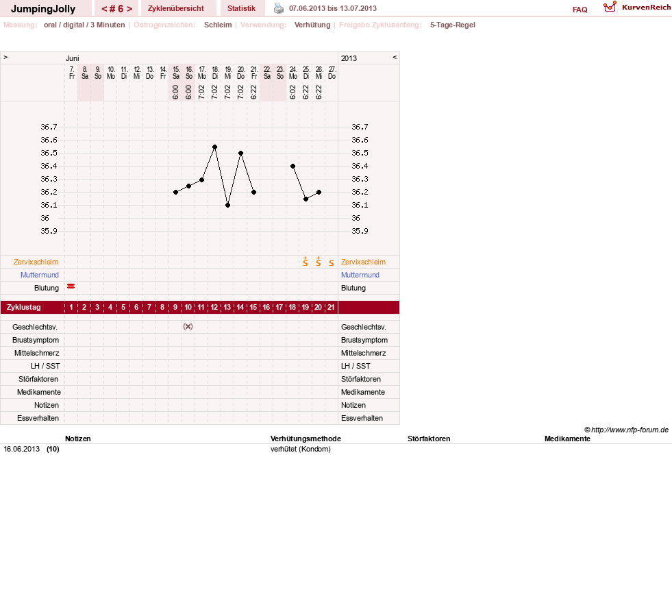Screen dimensions: 672x616
Task: Open the Statistik tab
Action: (241, 8)
